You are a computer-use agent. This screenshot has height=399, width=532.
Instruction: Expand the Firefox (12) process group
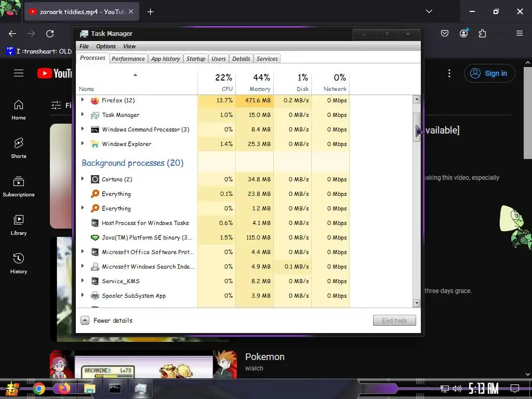click(83, 100)
